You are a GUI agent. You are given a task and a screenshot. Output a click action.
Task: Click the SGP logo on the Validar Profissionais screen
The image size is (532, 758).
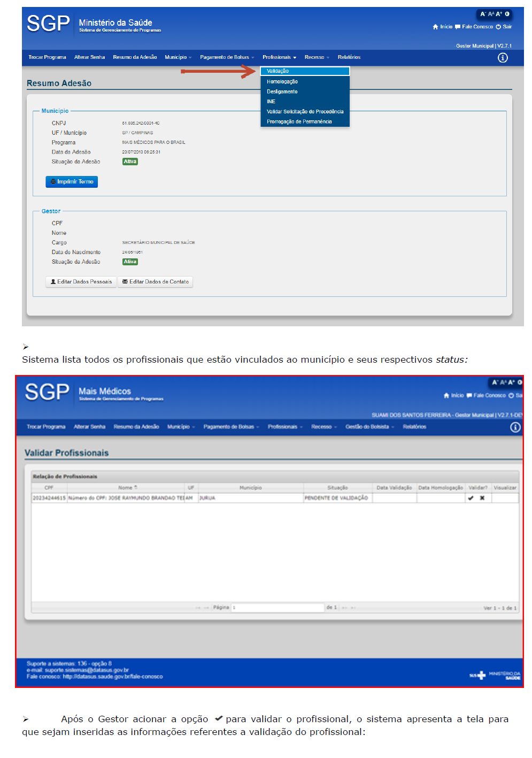pyautogui.click(x=47, y=392)
